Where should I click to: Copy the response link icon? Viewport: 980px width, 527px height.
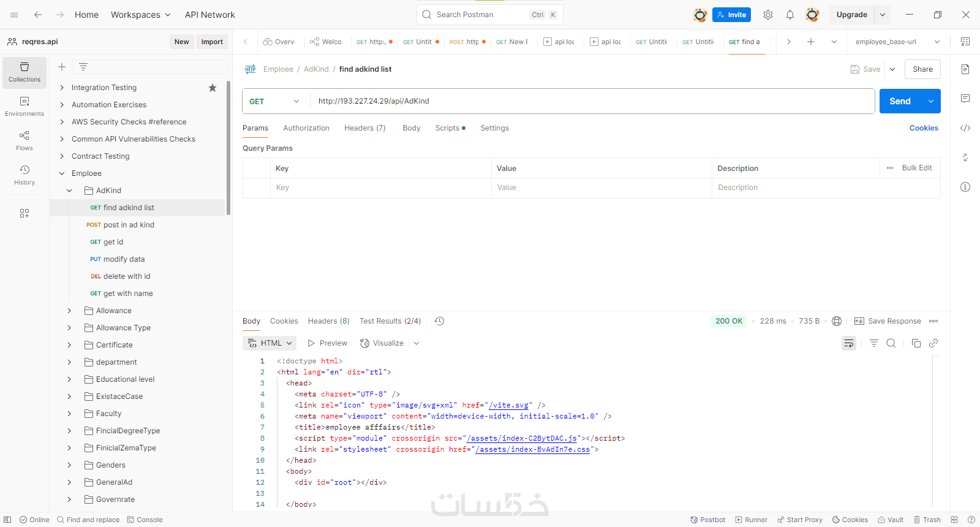933,343
